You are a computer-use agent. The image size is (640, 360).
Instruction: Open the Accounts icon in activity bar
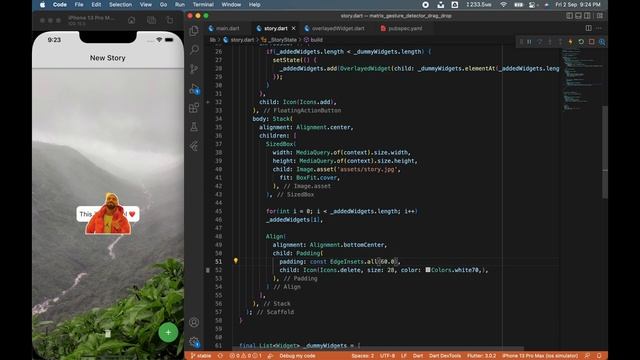tap(194, 322)
